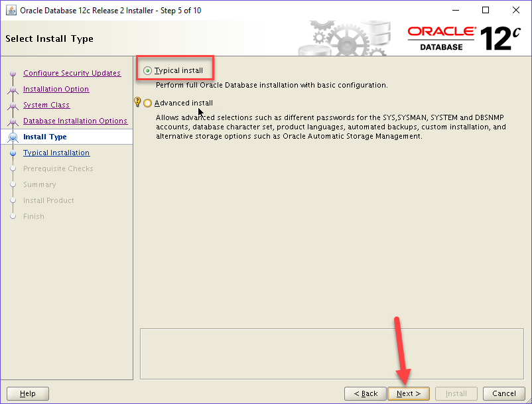
Task: Click the Typical Installation step bullet
Action: tap(13, 153)
